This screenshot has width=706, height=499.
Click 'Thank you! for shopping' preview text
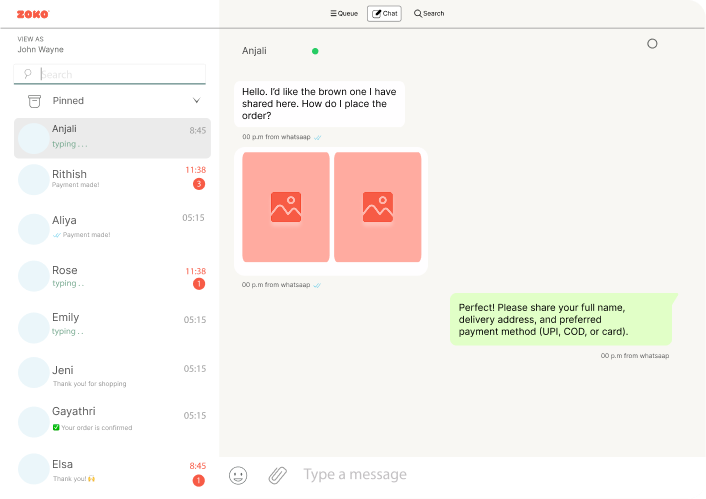coord(90,384)
